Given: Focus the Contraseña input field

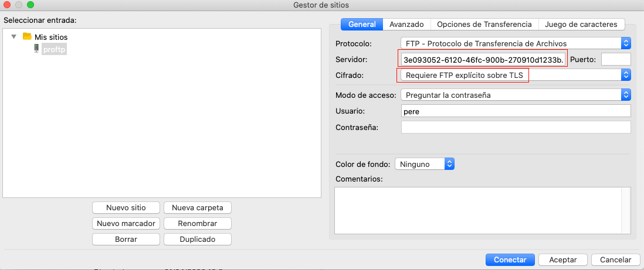Looking at the screenshot, I should click(516, 127).
